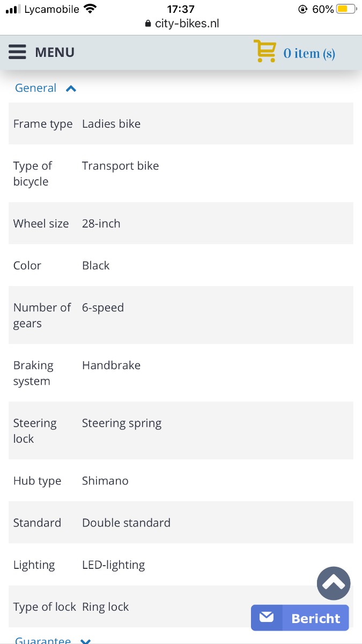The width and height of the screenshot is (362, 644).
Task: Tap the Wi-Fi status icon
Action: point(90,9)
